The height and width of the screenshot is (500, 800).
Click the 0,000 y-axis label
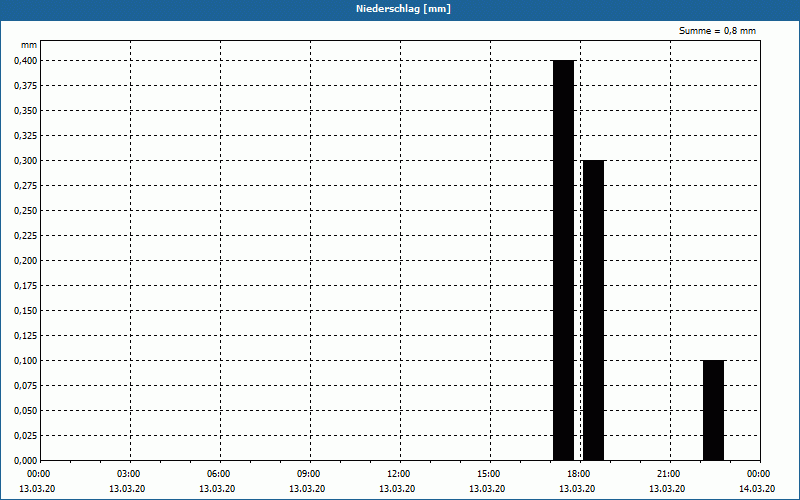pos(26,461)
